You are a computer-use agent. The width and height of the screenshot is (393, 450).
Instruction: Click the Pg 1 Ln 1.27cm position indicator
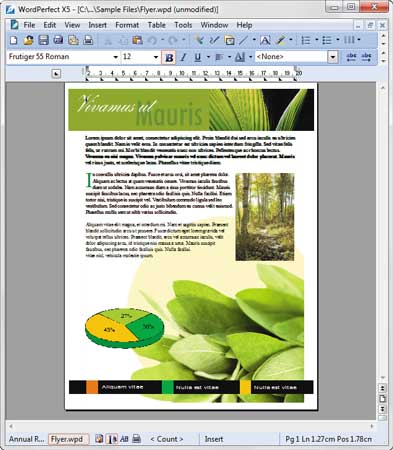(329, 439)
